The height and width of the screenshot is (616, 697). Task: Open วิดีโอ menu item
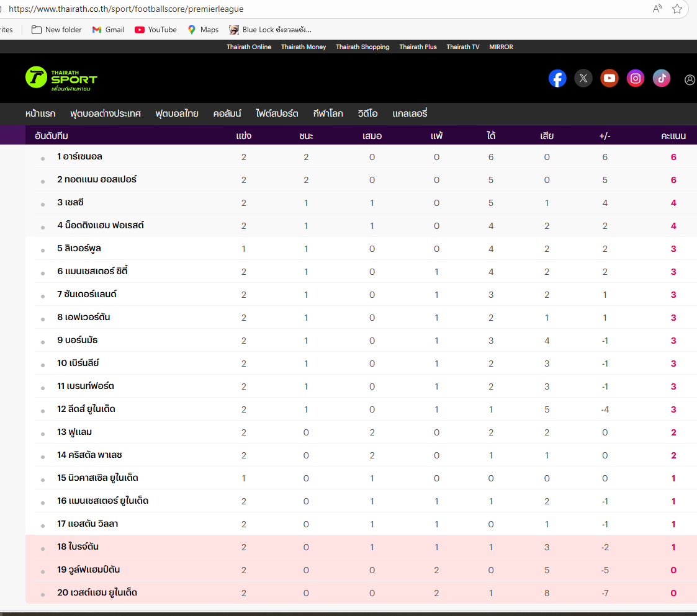367,114
